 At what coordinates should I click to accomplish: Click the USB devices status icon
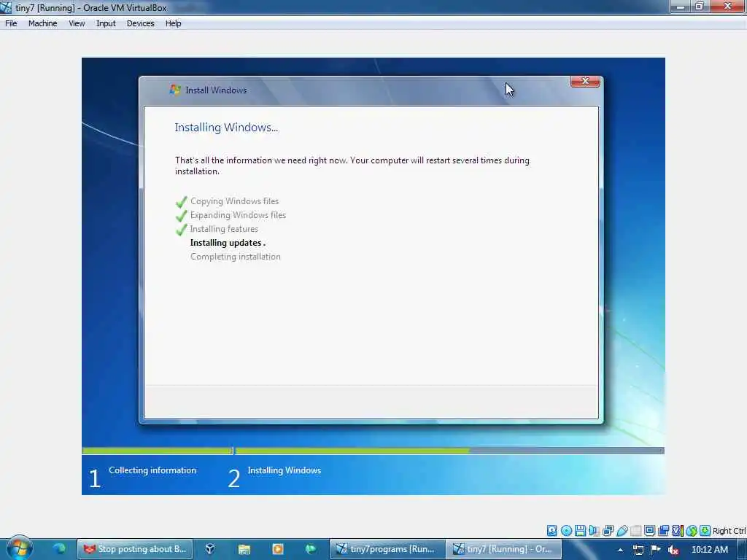622,531
